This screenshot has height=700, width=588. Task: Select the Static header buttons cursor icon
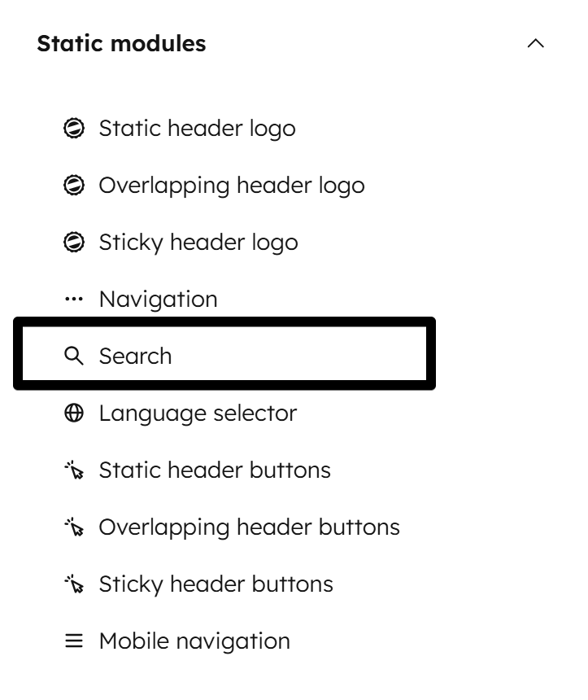tap(76, 470)
